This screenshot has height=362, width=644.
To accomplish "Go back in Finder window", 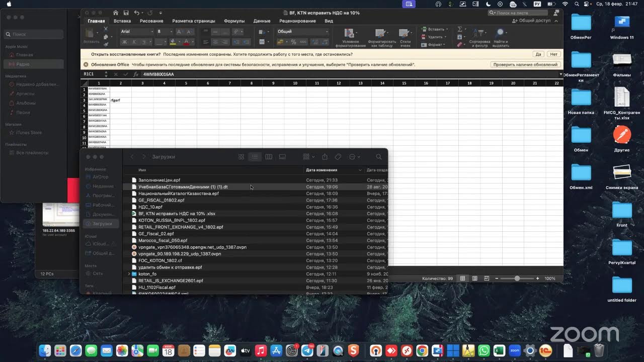I will pyautogui.click(x=132, y=157).
